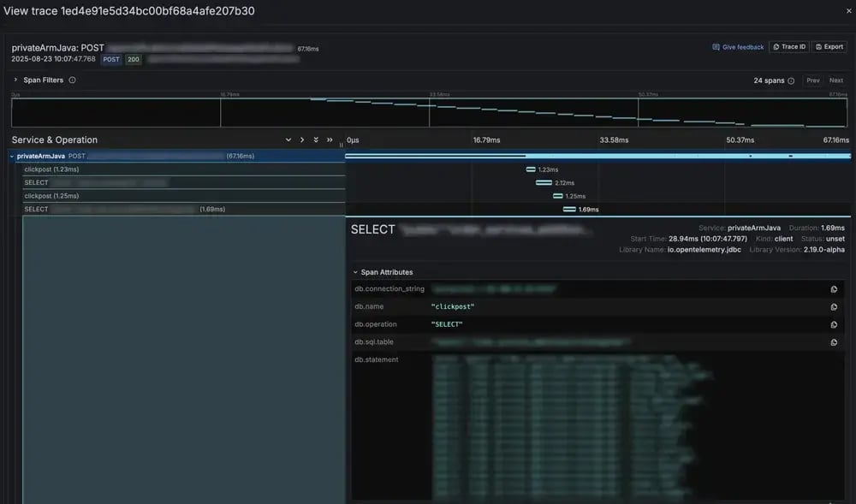Select the SELECT (1.69ms) span row

184,209
